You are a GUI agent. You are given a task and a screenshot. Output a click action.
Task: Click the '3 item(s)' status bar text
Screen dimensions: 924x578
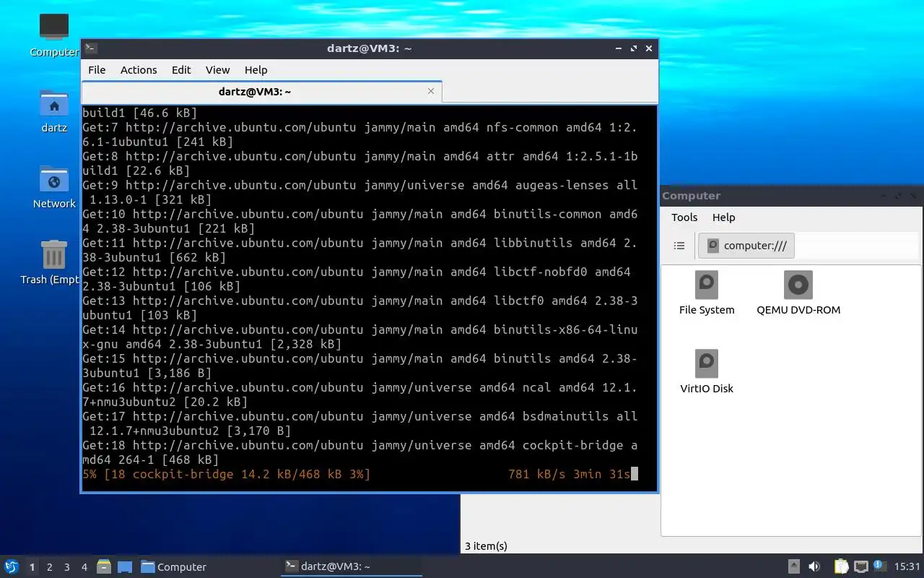pos(486,546)
